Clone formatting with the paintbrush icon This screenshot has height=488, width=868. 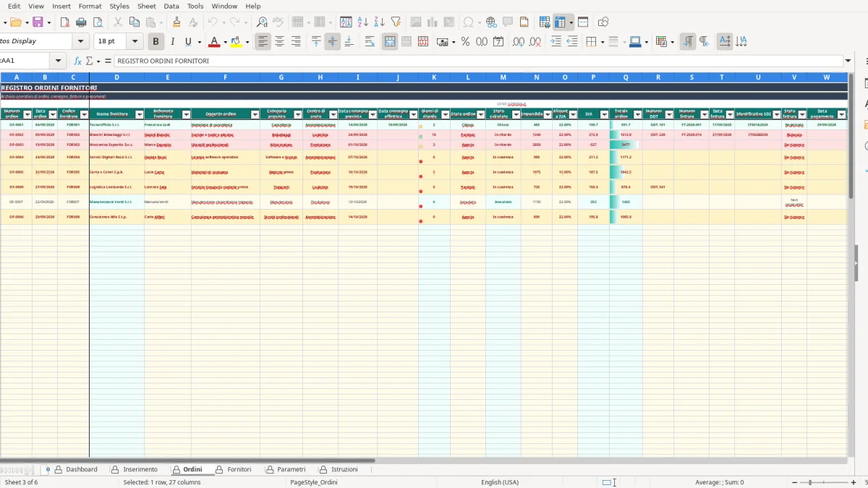[176, 22]
